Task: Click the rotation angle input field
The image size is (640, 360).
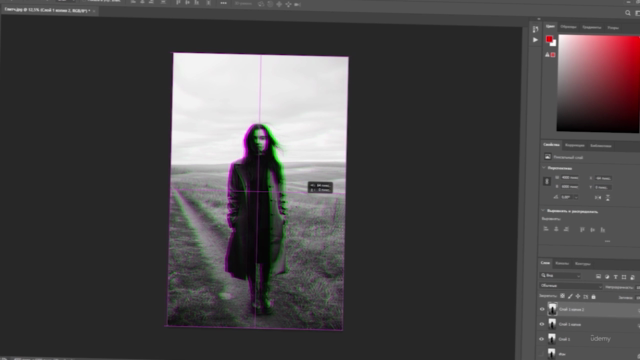Action: (566, 197)
